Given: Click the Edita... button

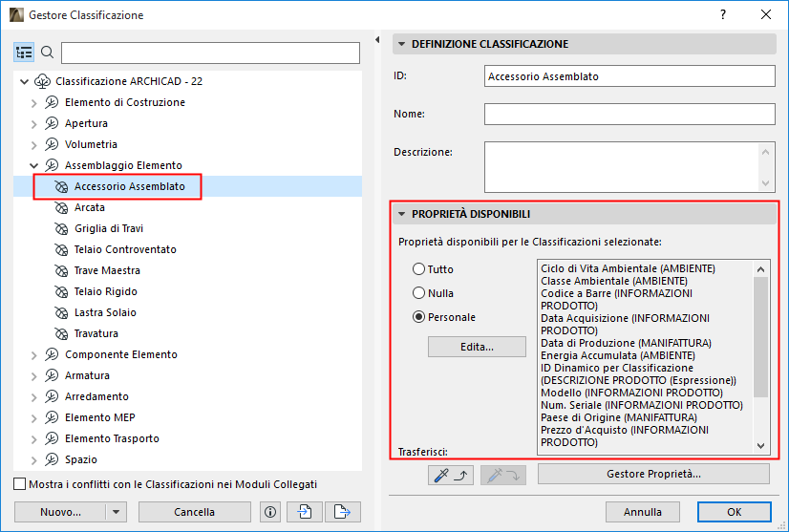Looking at the screenshot, I should 477,347.
